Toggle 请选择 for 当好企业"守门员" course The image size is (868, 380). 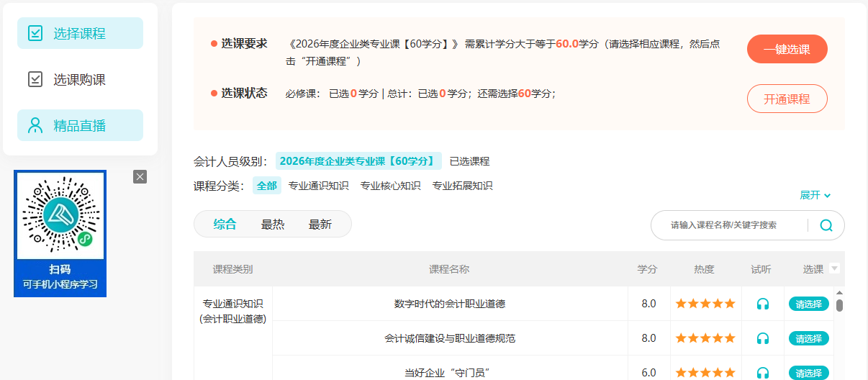[809, 373]
